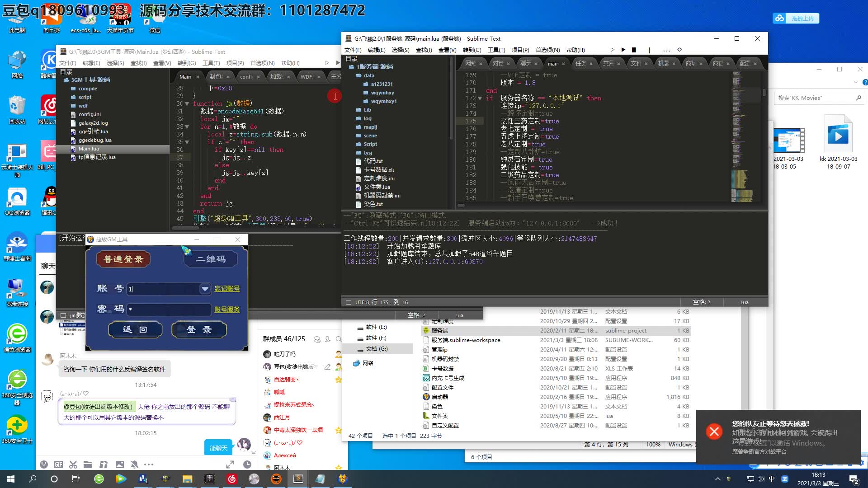Screen dimensions: 868x488
Task: Open 工具(T) menu in server Sublime window
Action: pos(496,50)
